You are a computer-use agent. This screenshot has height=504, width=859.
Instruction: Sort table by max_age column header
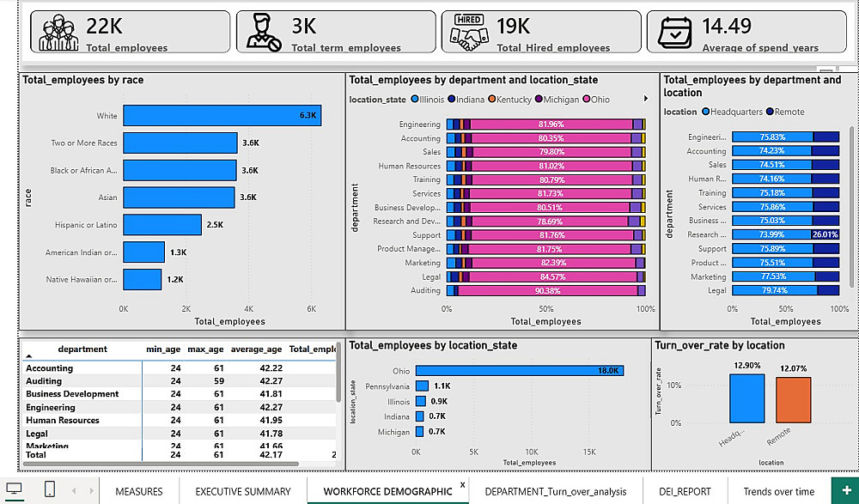pyautogui.click(x=205, y=349)
